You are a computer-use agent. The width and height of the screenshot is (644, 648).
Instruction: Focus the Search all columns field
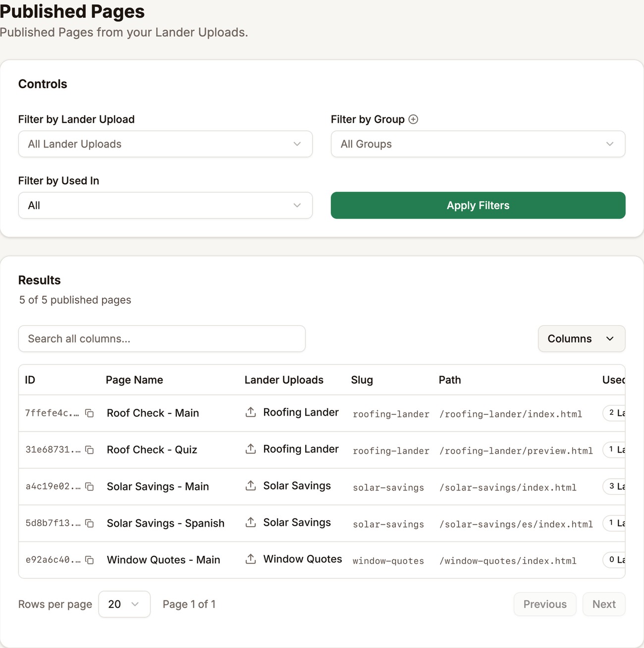162,339
